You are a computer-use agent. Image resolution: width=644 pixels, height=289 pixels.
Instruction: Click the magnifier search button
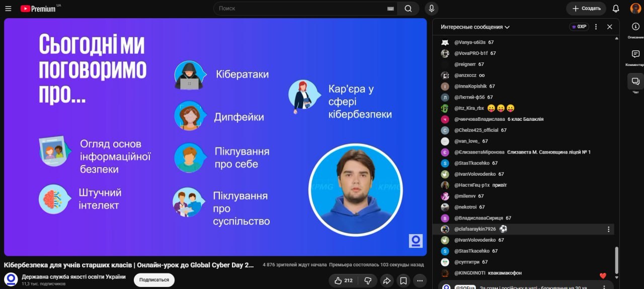pyautogui.click(x=408, y=9)
